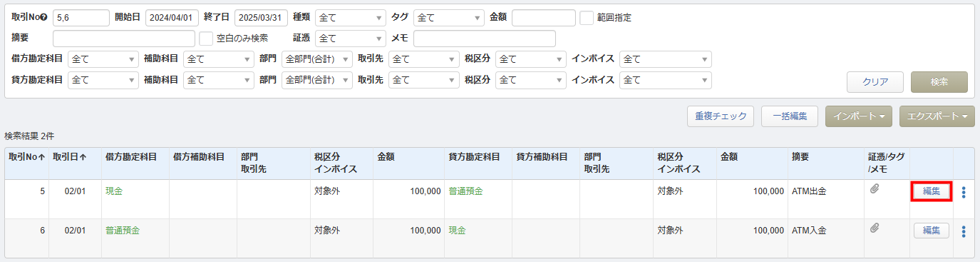Image resolution: width=980 pixels, height=262 pixels.
Task: Open the 証憑 dropdown
Action: coord(350,39)
